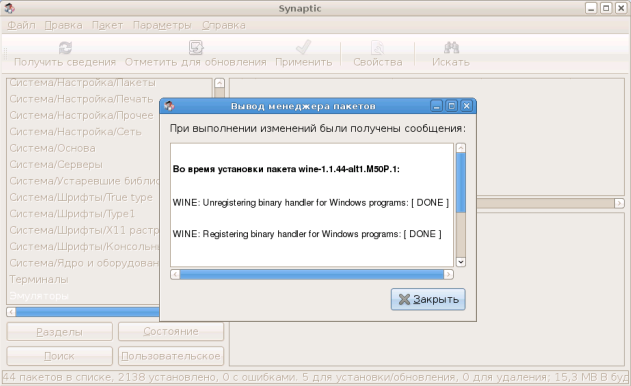Image resolution: width=631 pixels, height=386 pixels.
Task: Click the Закрыть button in the dialog
Action: [x=428, y=299]
